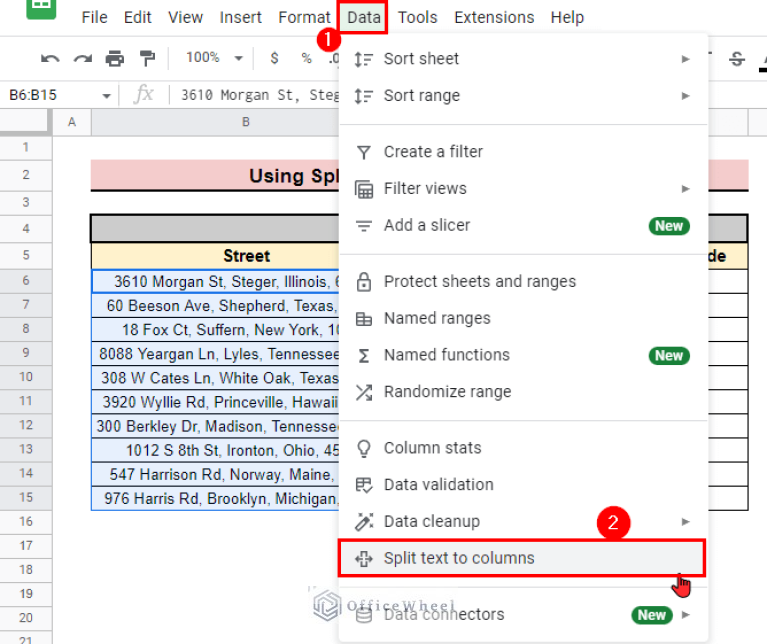Image resolution: width=767 pixels, height=644 pixels.
Task: Click Split text to columns icon
Action: coord(363,558)
